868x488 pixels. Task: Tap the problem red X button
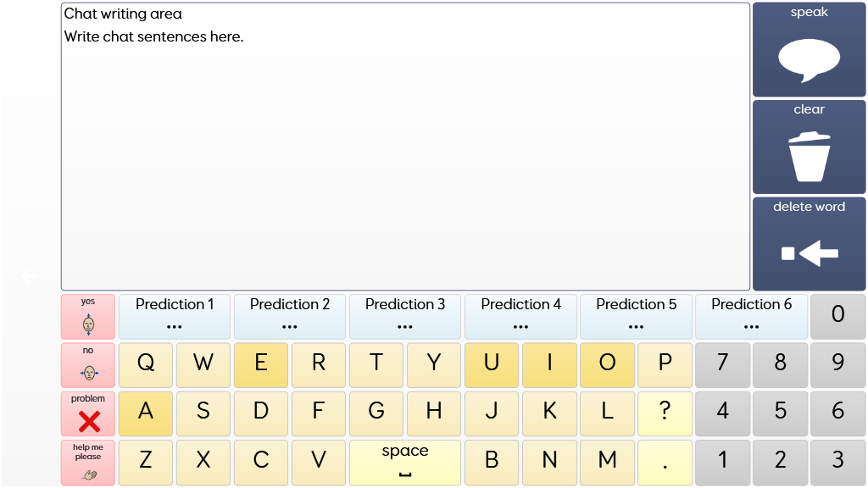(88, 414)
